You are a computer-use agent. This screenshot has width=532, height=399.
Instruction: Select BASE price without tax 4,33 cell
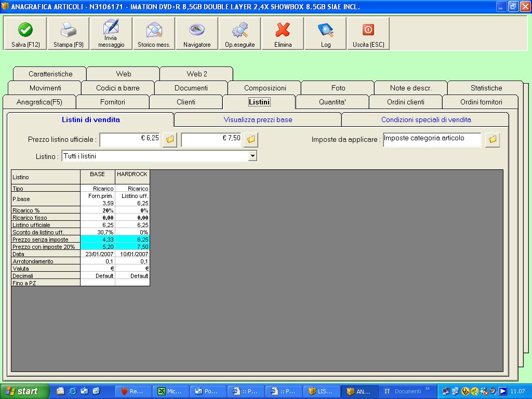tap(97, 240)
